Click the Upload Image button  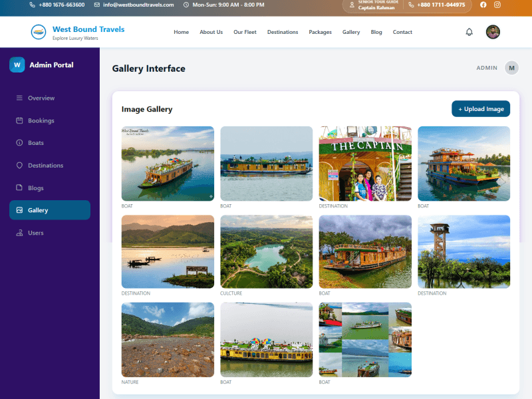click(481, 109)
